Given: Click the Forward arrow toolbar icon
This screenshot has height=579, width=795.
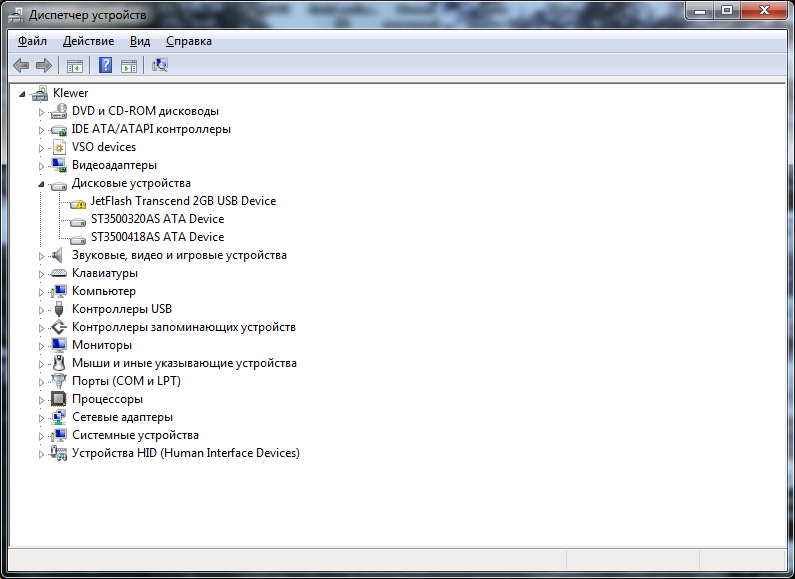Looking at the screenshot, I should pyautogui.click(x=44, y=65).
